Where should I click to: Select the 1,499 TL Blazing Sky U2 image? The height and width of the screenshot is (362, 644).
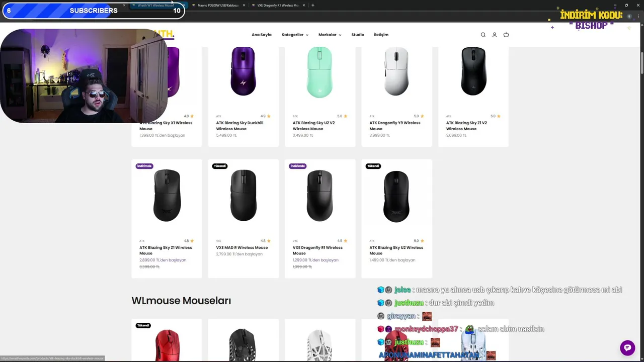tap(396, 196)
